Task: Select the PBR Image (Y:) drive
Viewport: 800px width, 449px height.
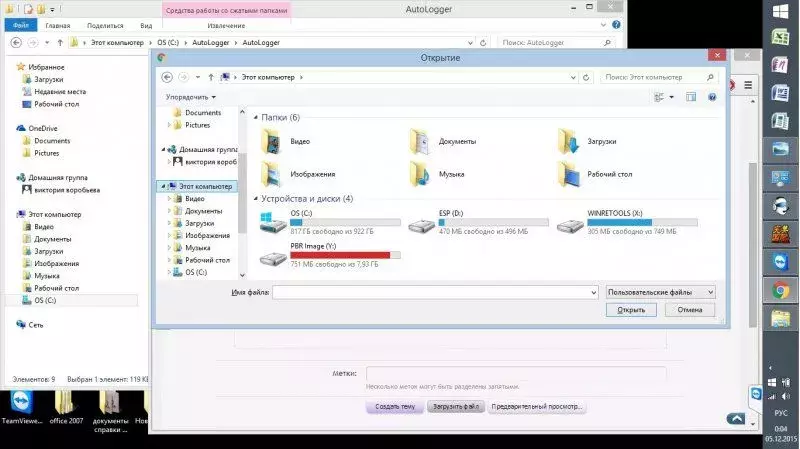Action: point(330,255)
